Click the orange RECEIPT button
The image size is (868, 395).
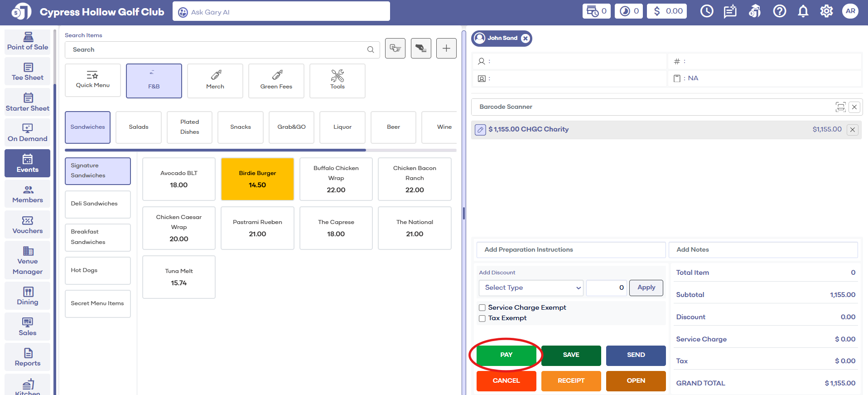coord(571,381)
